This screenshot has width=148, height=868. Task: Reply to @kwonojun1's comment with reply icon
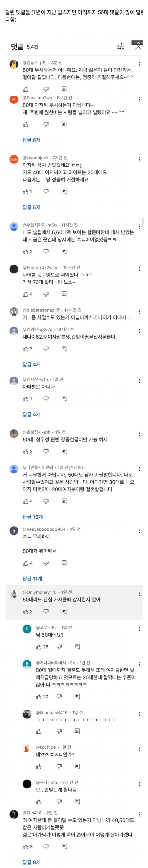pyautogui.click(x=64, y=191)
